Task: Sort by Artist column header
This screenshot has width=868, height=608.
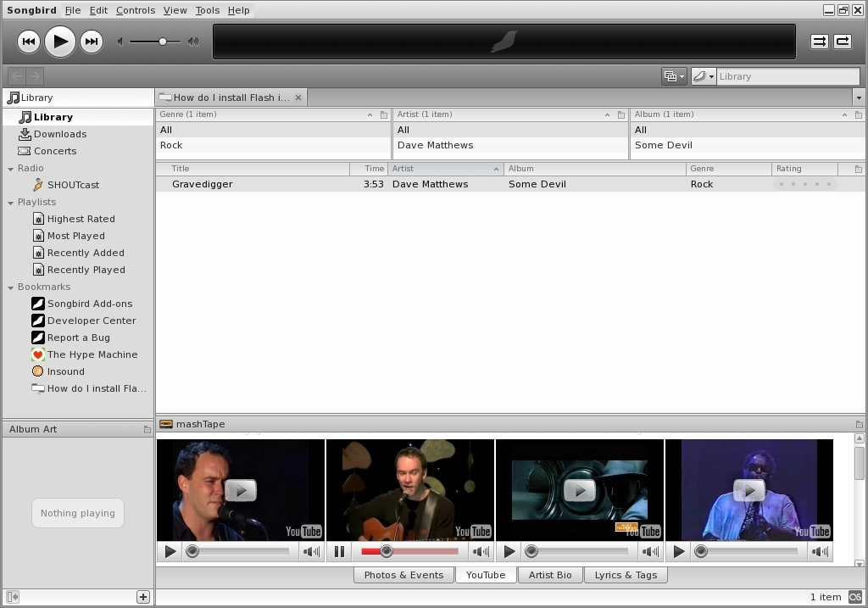Action: pos(446,169)
